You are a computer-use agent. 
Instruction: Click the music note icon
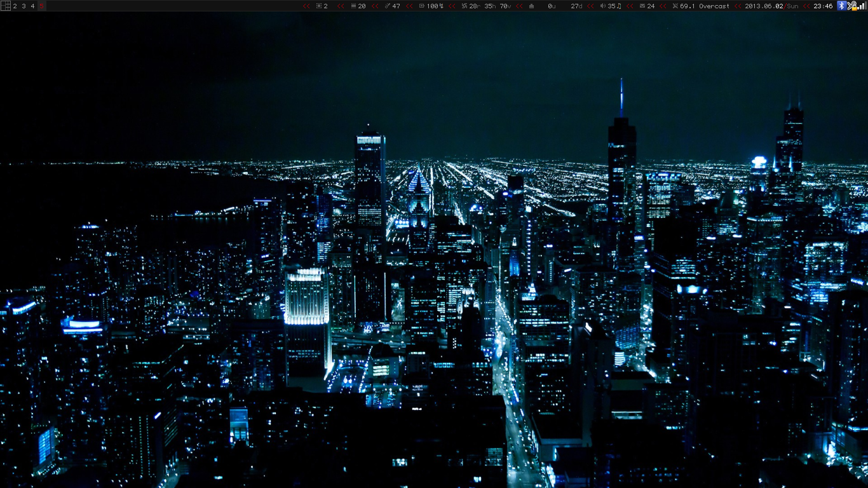[x=619, y=6]
